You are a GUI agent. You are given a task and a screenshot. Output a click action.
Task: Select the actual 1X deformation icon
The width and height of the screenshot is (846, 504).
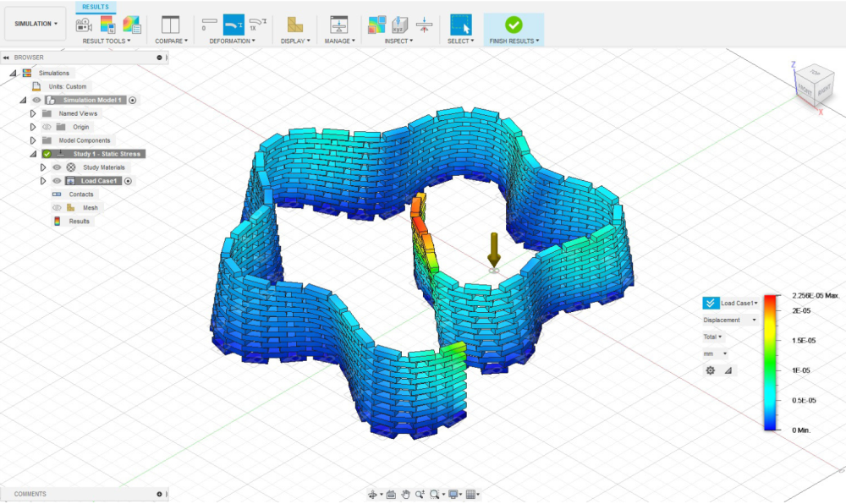(x=257, y=24)
